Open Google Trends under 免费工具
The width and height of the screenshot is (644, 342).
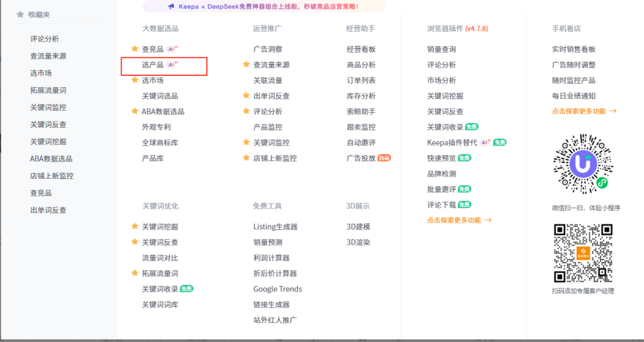point(278,289)
